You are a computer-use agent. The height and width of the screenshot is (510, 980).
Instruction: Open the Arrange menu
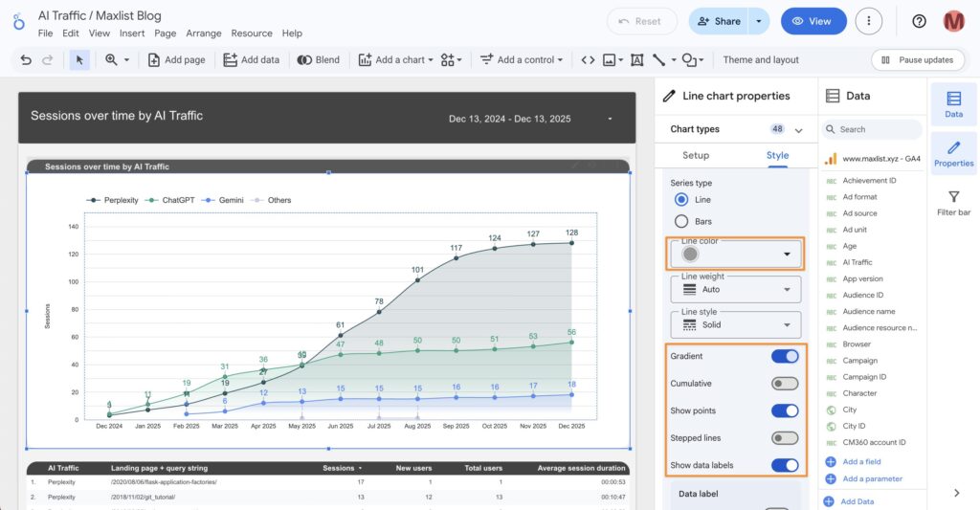pyautogui.click(x=204, y=33)
